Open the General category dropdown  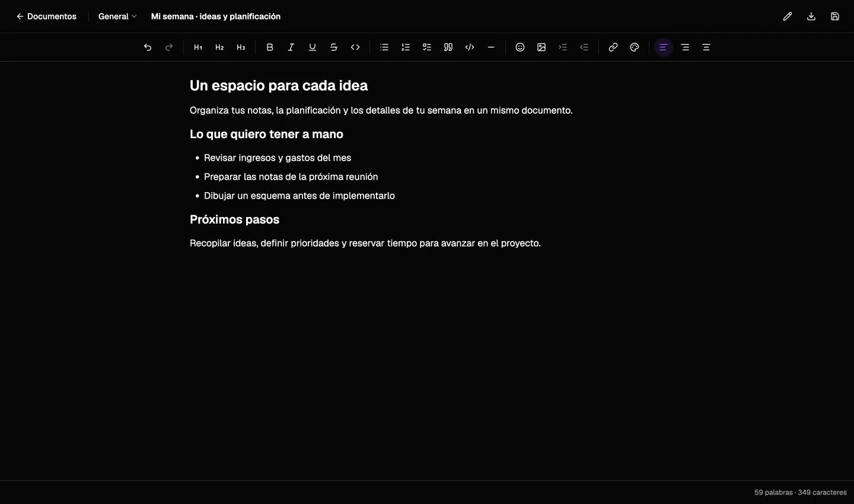(x=117, y=17)
